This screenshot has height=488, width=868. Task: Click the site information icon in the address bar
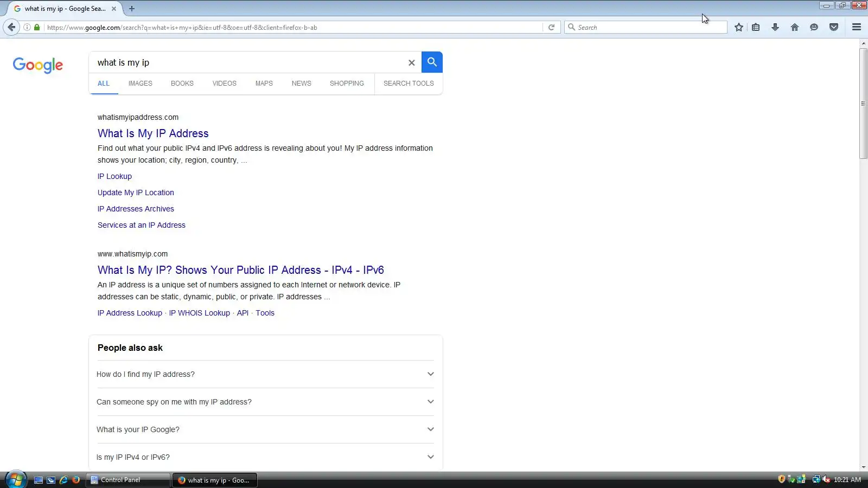point(27,27)
